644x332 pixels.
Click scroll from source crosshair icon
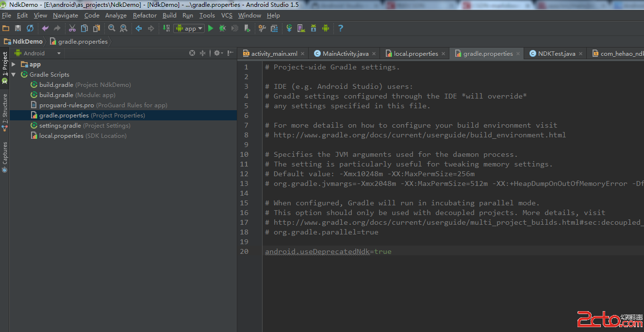(192, 53)
